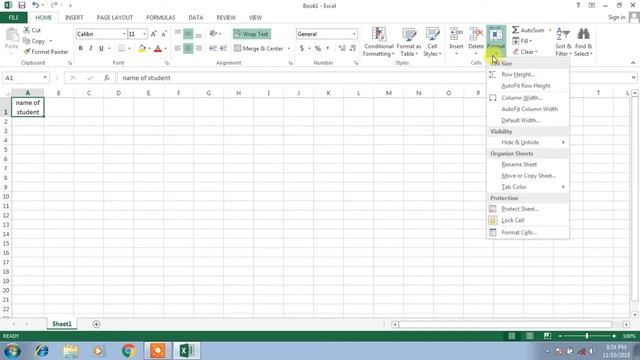The height and width of the screenshot is (360, 640).
Task: Open Format as Table gallery
Action: (x=409, y=42)
